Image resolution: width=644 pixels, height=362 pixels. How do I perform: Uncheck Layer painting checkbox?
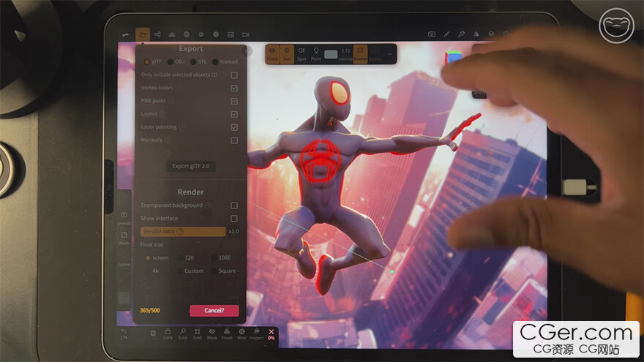234,128
